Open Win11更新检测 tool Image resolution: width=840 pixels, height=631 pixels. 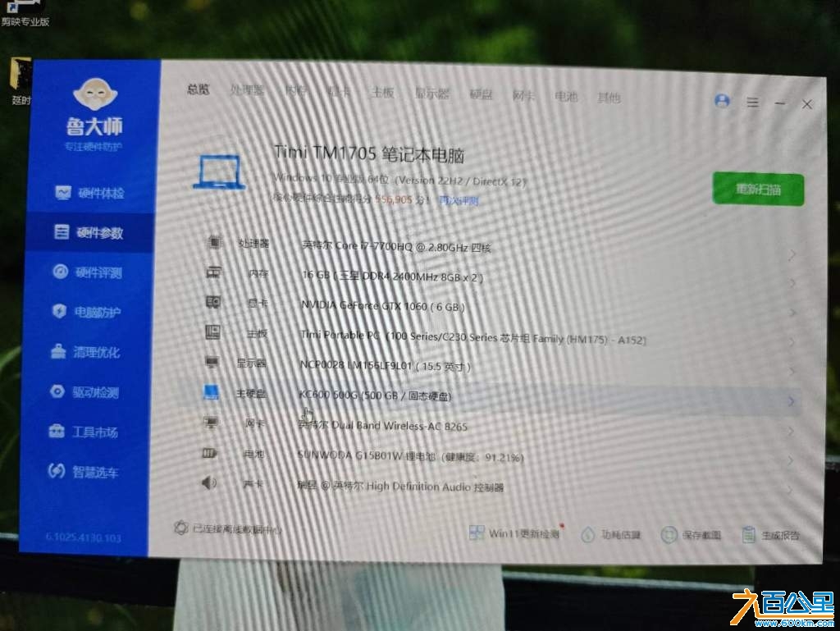(x=514, y=533)
